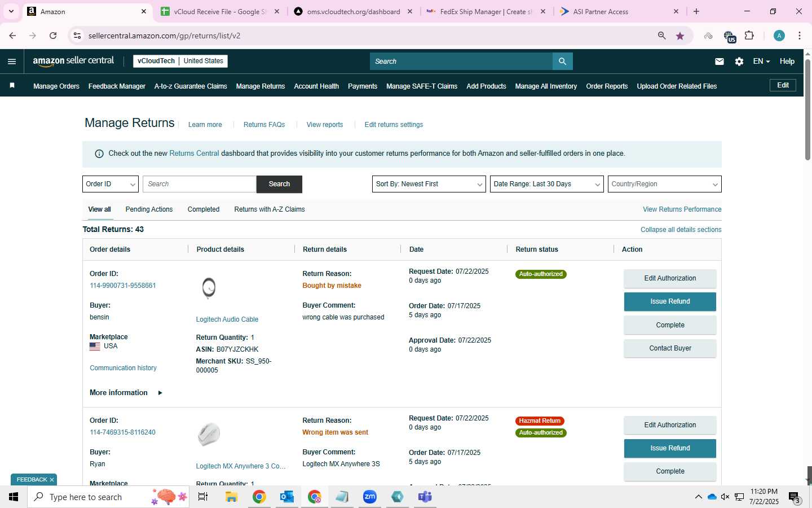
Task: Show hidden tray icons chevron
Action: click(698, 497)
